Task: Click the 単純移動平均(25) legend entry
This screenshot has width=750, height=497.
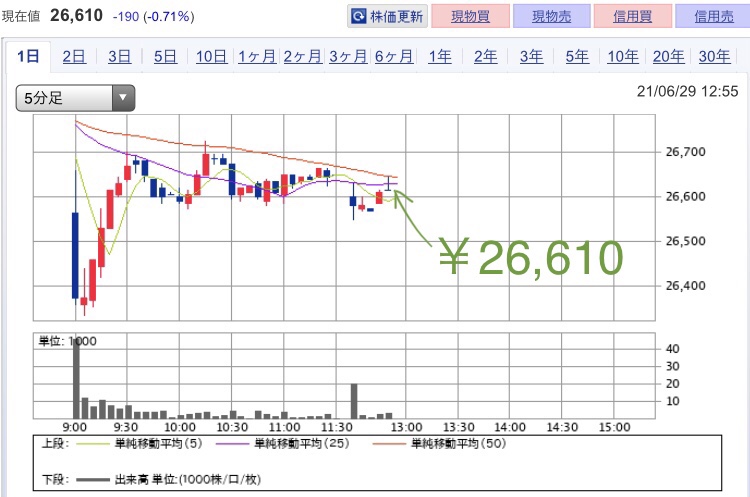Action: 282,444
